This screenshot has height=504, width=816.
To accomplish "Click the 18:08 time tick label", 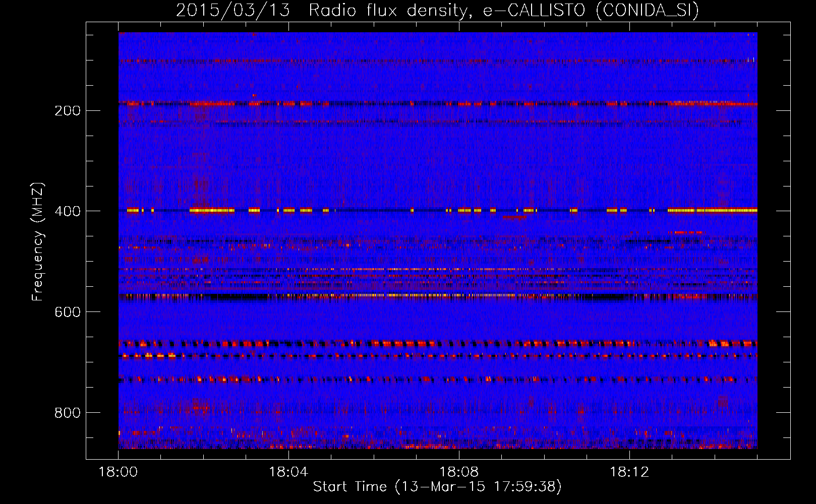I will [x=459, y=472].
